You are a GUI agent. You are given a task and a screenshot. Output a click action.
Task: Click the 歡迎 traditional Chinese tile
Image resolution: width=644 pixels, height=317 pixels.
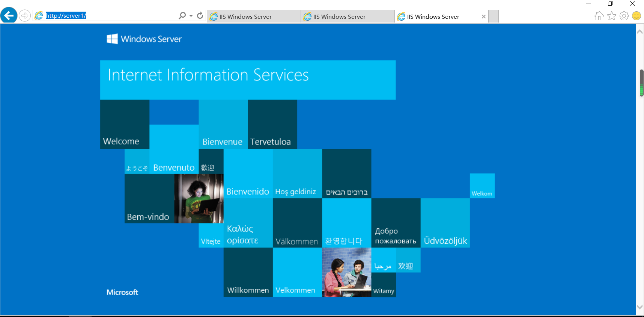click(211, 162)
